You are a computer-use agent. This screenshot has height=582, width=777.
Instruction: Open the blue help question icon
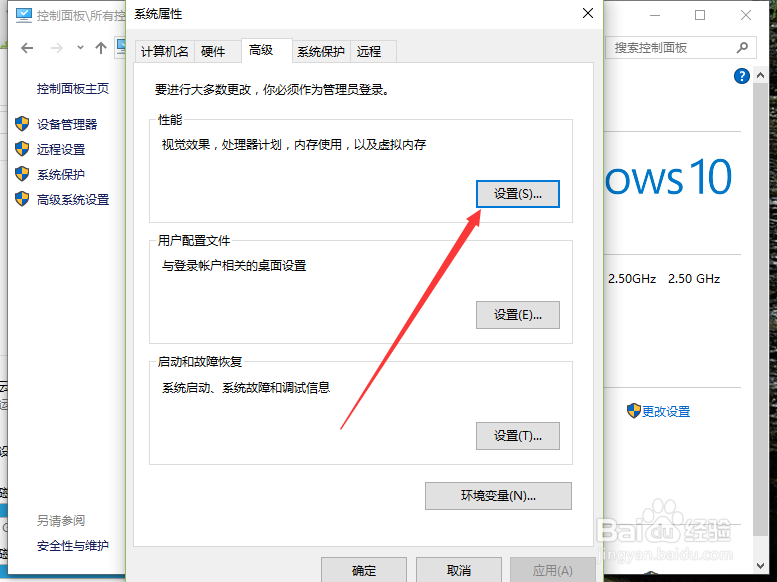click(x=742, y=76)
